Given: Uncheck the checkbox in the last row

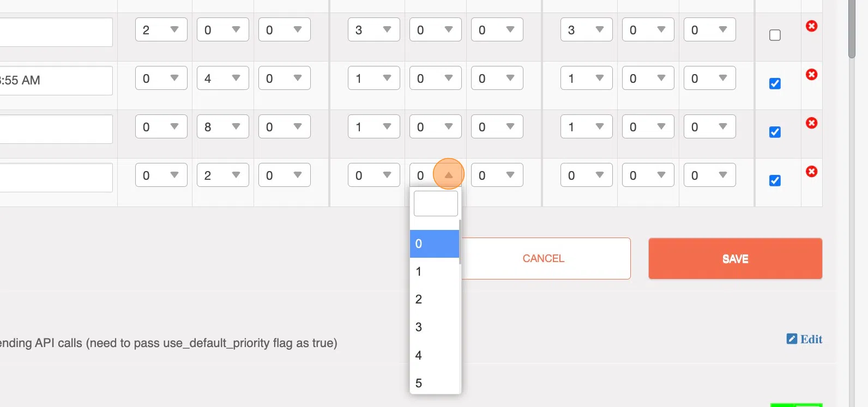Looking at the screenshot, I should point(775,181).
